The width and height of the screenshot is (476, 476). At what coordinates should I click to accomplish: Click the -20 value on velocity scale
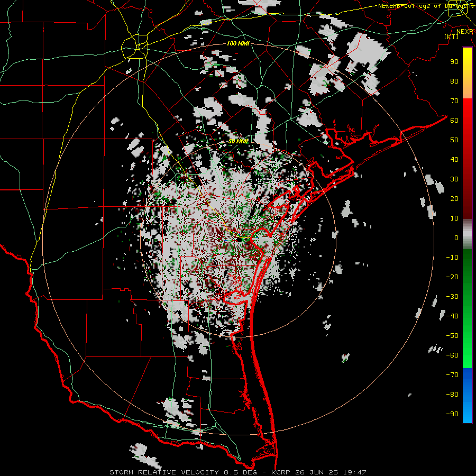(x=452, y=277)
